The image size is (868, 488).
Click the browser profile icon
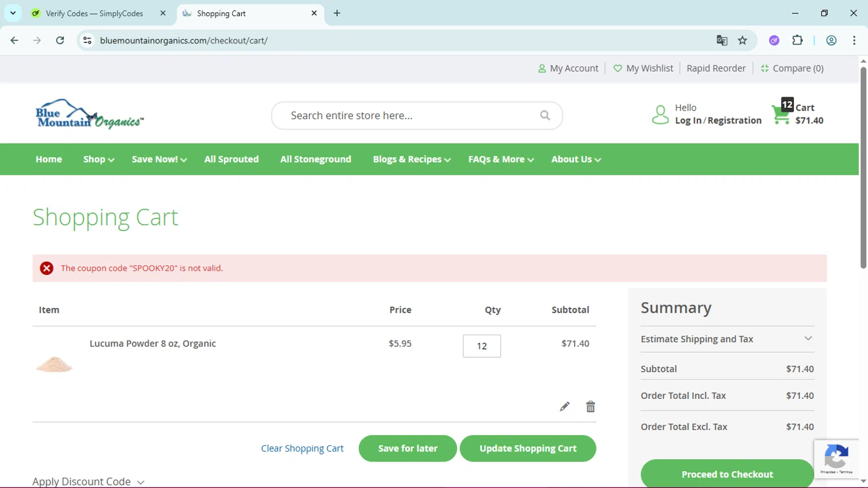832,41
